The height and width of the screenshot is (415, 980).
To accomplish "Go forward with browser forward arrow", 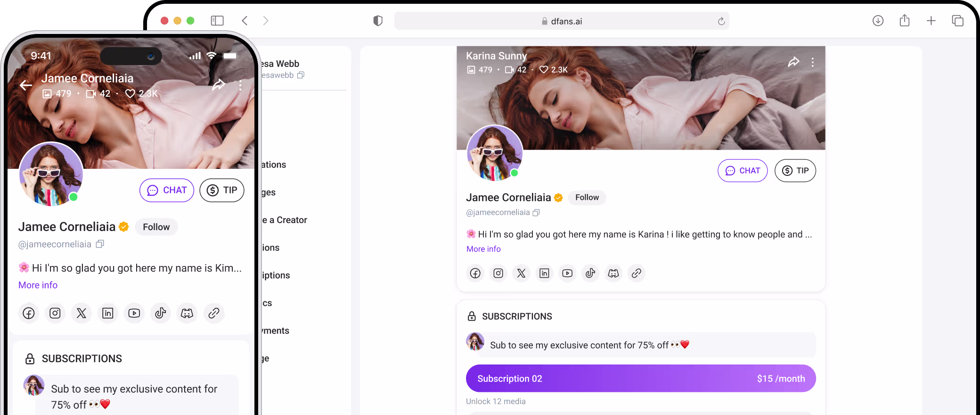I will click(266, 21).
